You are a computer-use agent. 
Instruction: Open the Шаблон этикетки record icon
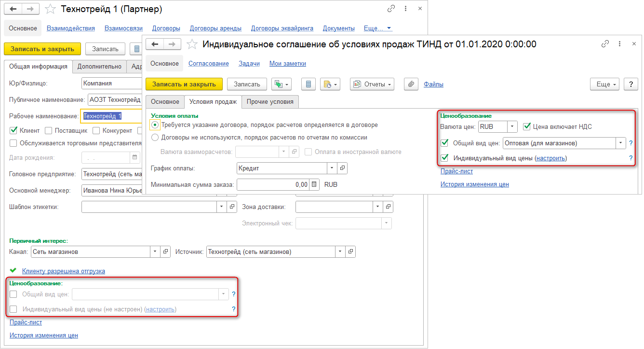tap(232, 207)
